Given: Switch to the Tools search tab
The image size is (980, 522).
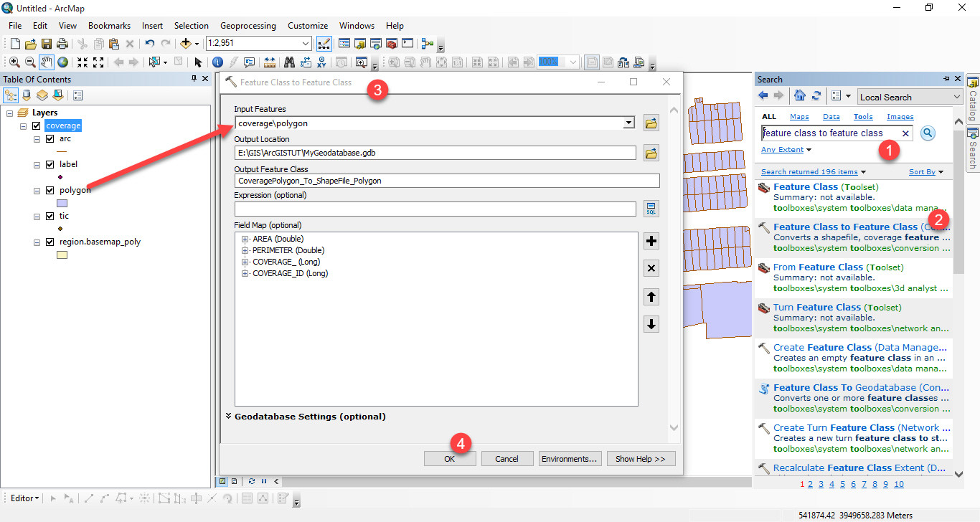Looking at the screenshot, I should [x=863, y=116].
